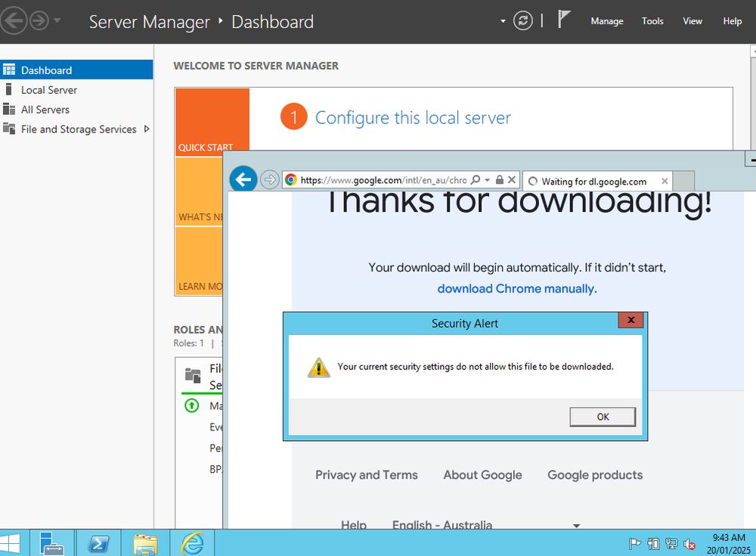
Task: Open dropdown arrow left of the refresh icon
Action: click(x=503, y=21)
